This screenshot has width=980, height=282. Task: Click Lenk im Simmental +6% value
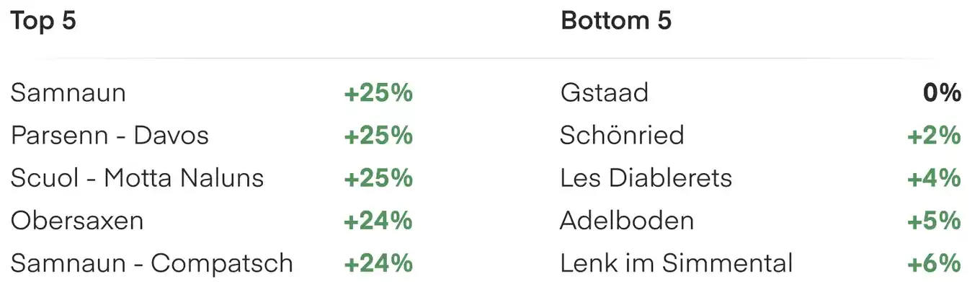point(934,263)
